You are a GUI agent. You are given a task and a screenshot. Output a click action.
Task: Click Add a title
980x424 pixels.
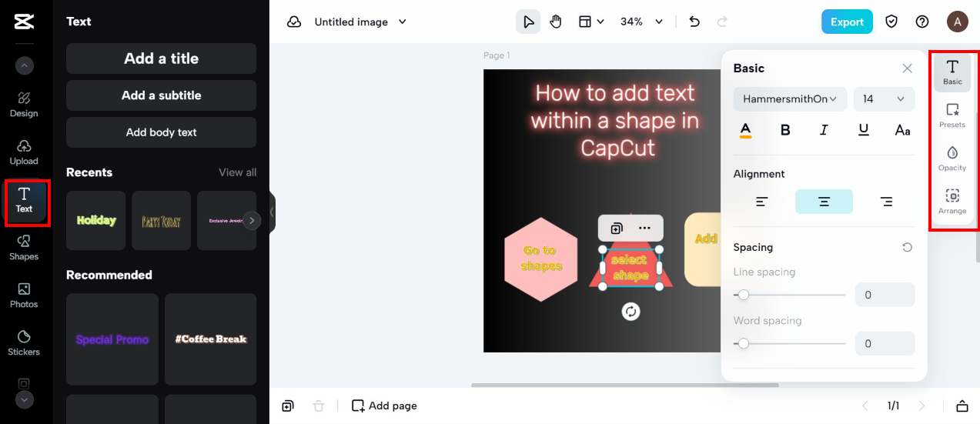pos(161,58)
